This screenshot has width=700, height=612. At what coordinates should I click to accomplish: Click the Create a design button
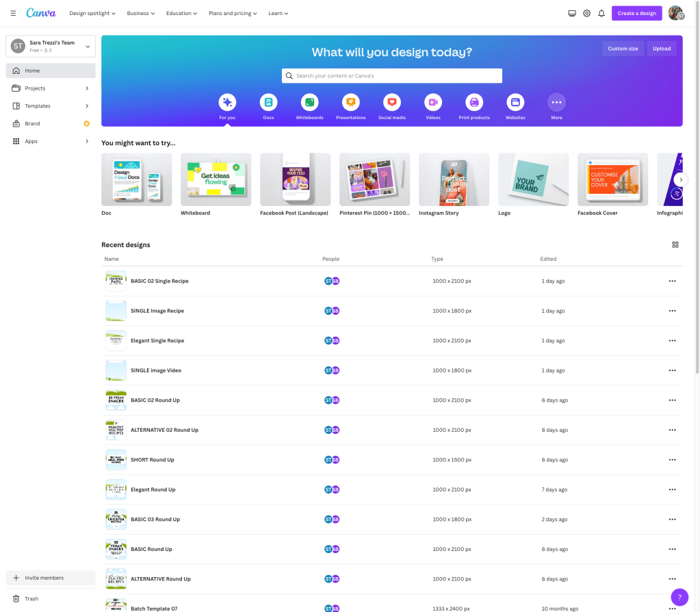636,13
